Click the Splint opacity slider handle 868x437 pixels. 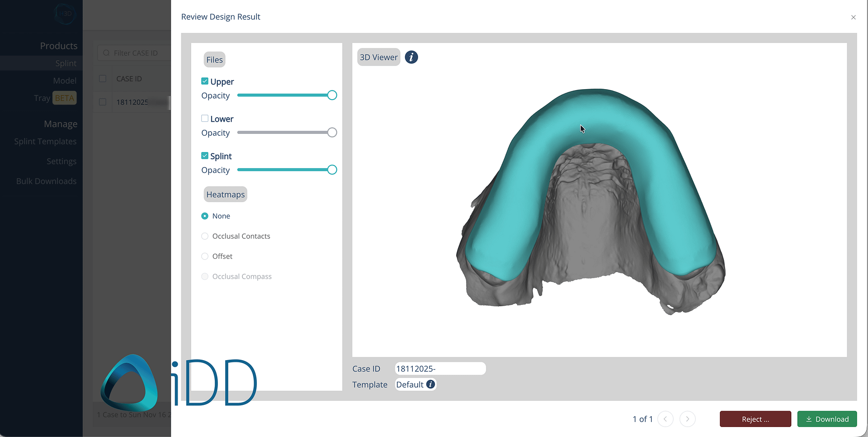pyautogui.click(x=332, y=170)
